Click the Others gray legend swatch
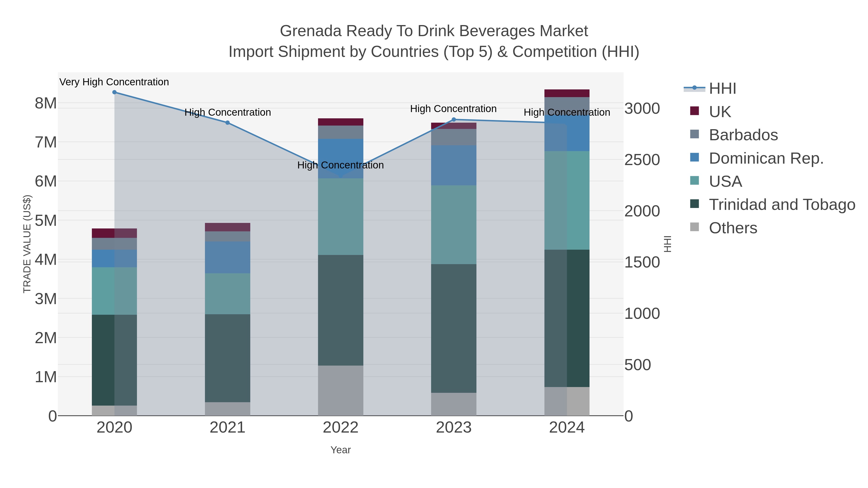The width and height of the screenshot is (868, 488). pos(694,227)
